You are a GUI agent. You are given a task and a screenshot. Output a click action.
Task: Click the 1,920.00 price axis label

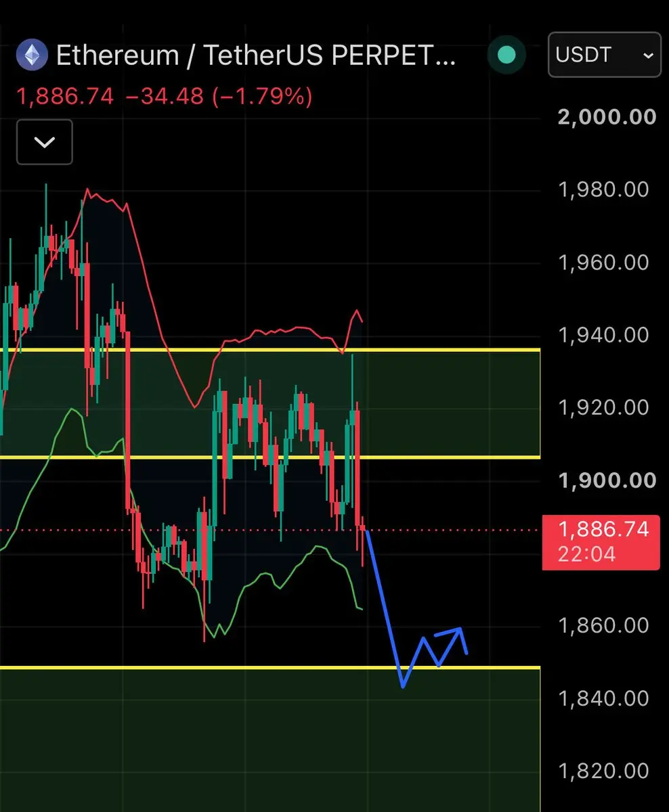click(x=603, y=407)
